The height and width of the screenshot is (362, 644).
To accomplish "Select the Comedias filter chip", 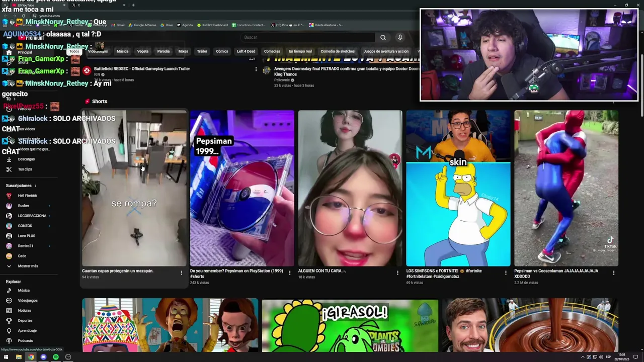I will click(272, 51).
